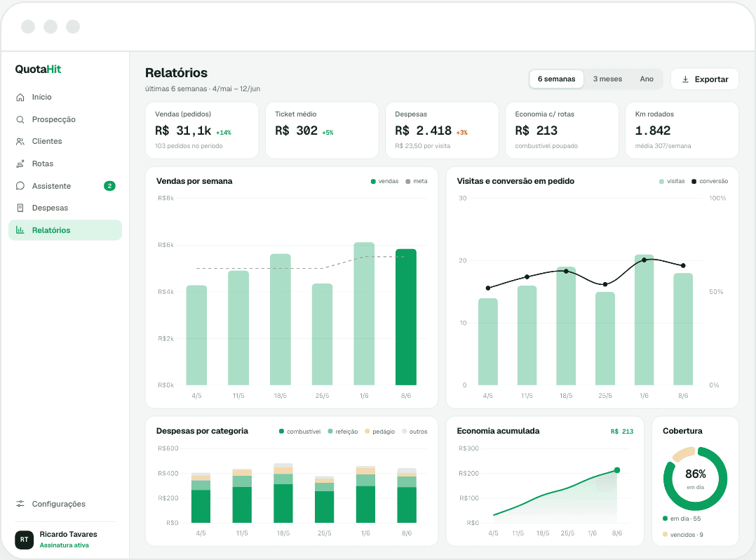The height and width of the screenshot is (560, 756).
Task: Toggle em dia · 55 legend entry
Action: tap(682, 519)
